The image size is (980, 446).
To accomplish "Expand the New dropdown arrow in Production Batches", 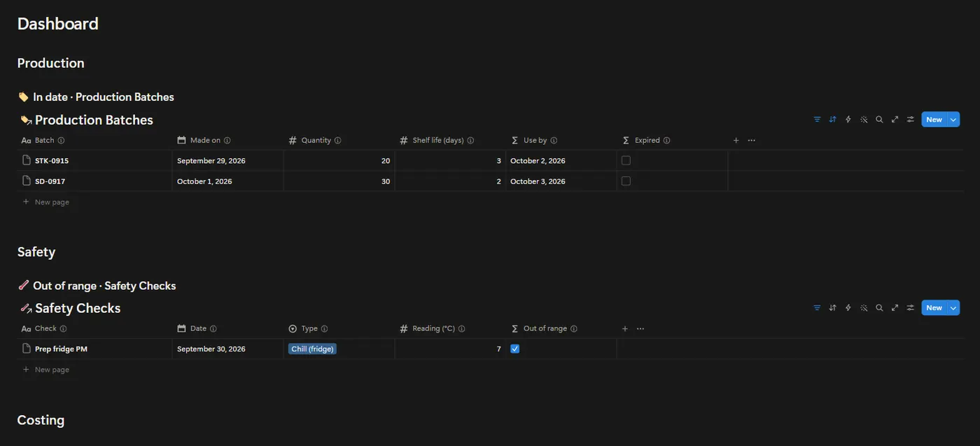I will (953, 120).
